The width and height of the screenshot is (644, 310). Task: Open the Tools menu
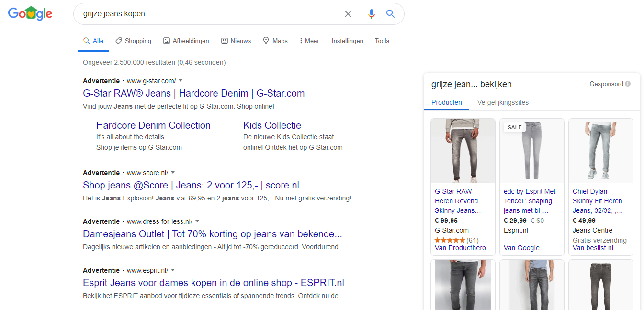click(x=382, y=41)
